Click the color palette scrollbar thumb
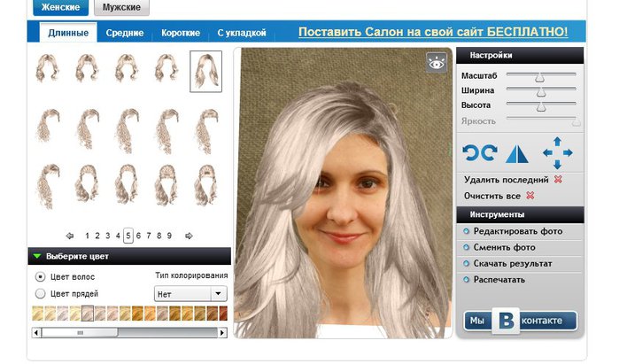The image size is (619, 364). (80, 333)
